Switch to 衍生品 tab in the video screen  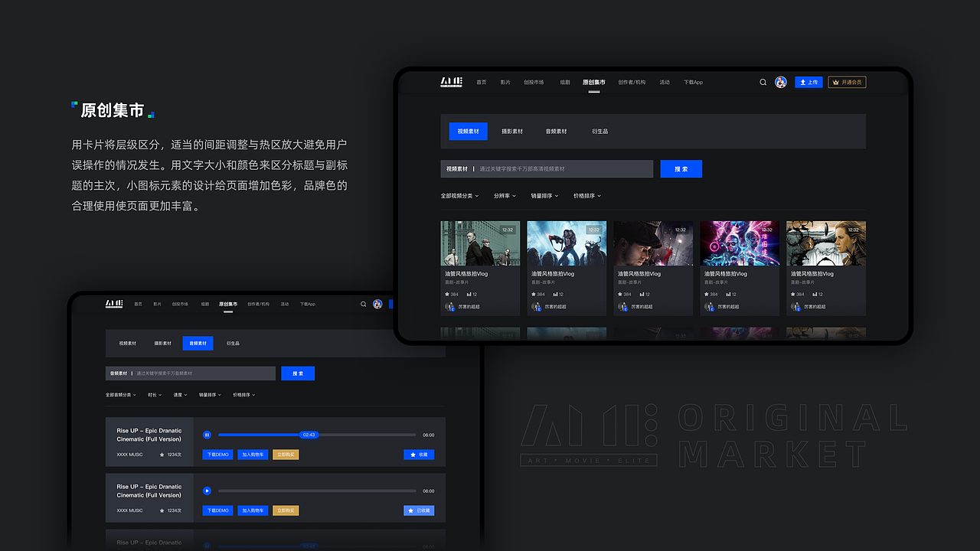click(x=600, y=132)
